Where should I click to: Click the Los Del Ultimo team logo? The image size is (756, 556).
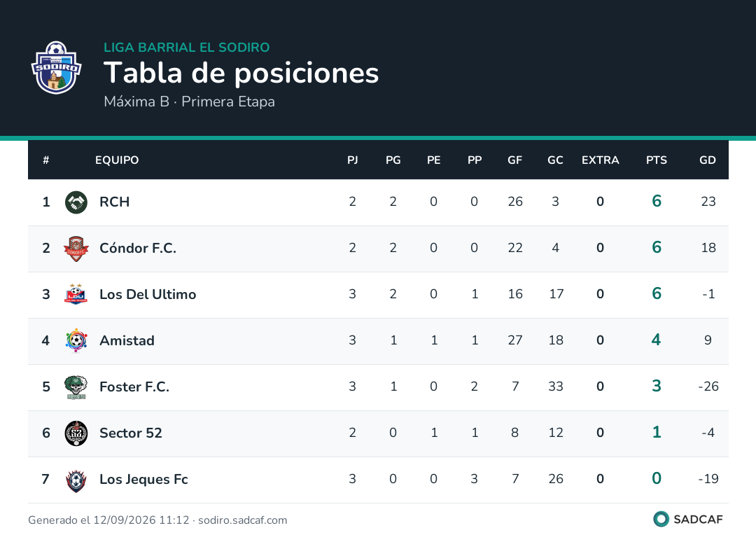76,295
